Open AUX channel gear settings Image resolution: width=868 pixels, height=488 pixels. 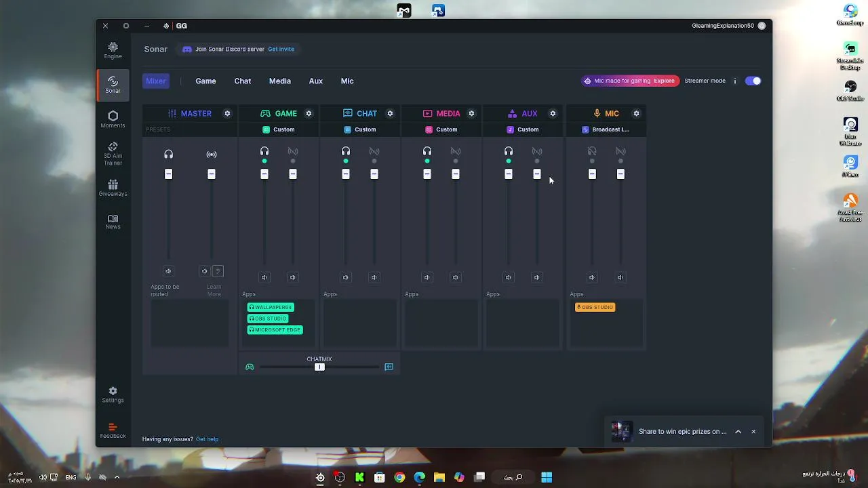click(553, 113)
